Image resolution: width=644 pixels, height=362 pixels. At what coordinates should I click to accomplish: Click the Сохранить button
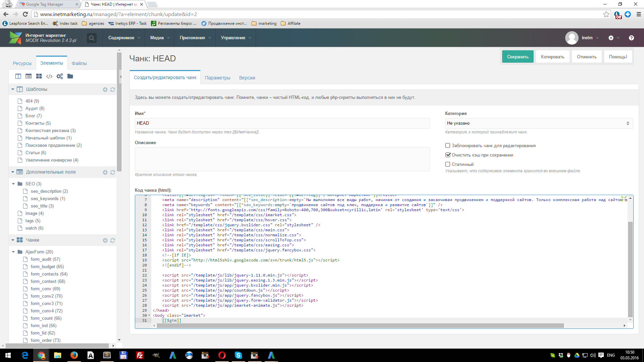(x=518, y=57)
